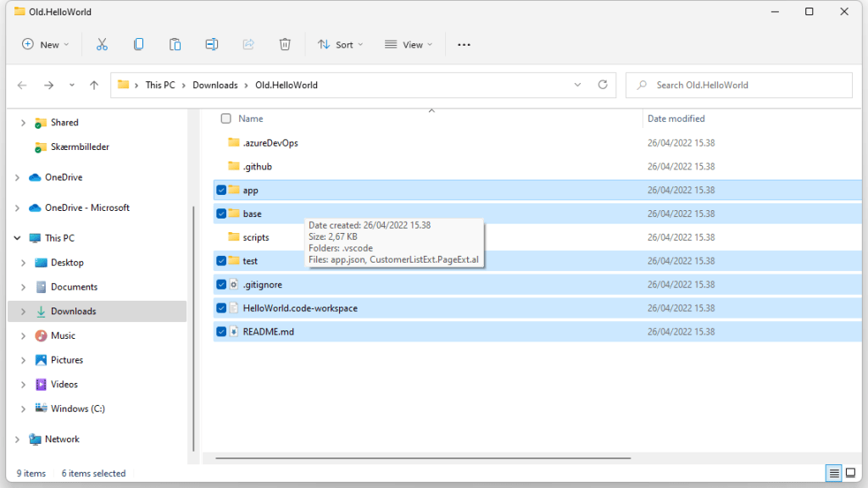Uncheck the README.md file checkbox
This screenshot has width=868, height=488.
pos(221,332)
